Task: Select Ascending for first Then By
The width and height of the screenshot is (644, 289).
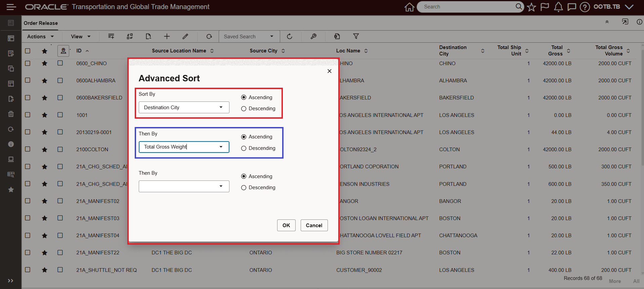Action: pos(244,137)
